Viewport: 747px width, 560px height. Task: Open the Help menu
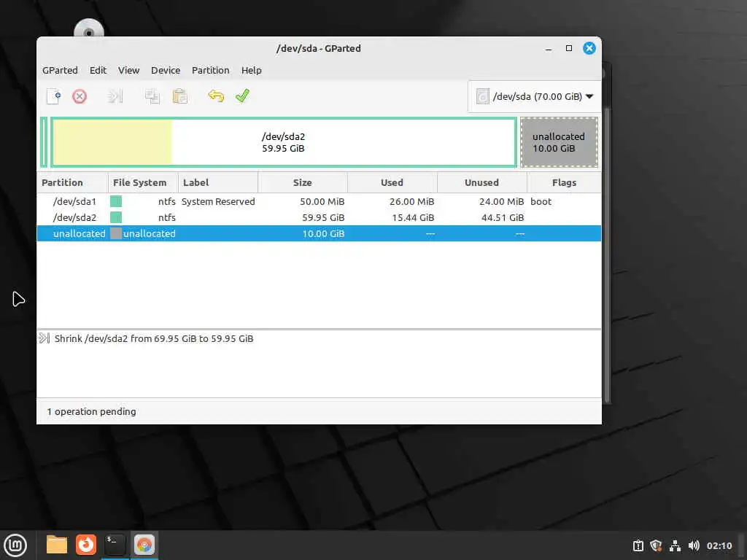(251, 71)
